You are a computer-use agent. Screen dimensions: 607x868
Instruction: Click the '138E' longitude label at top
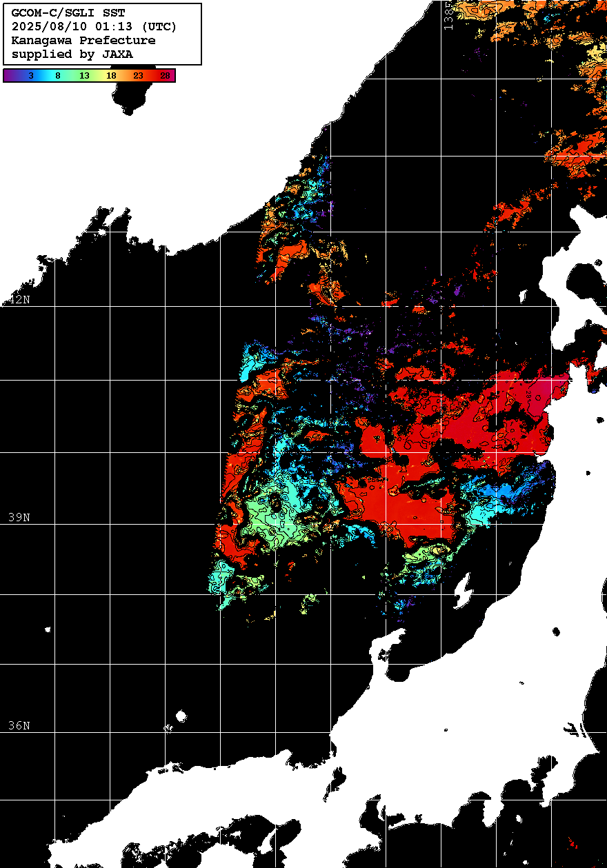point(448,14)
